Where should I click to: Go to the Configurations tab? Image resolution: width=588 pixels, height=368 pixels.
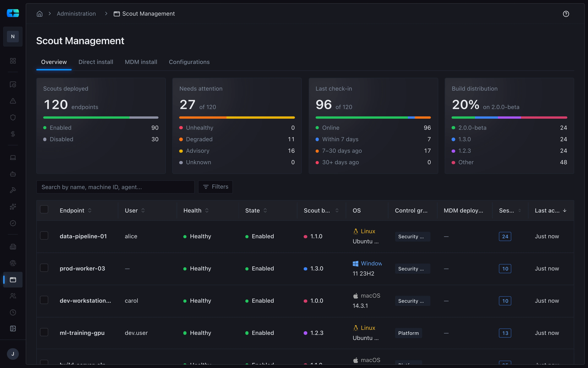click(189, 62)
